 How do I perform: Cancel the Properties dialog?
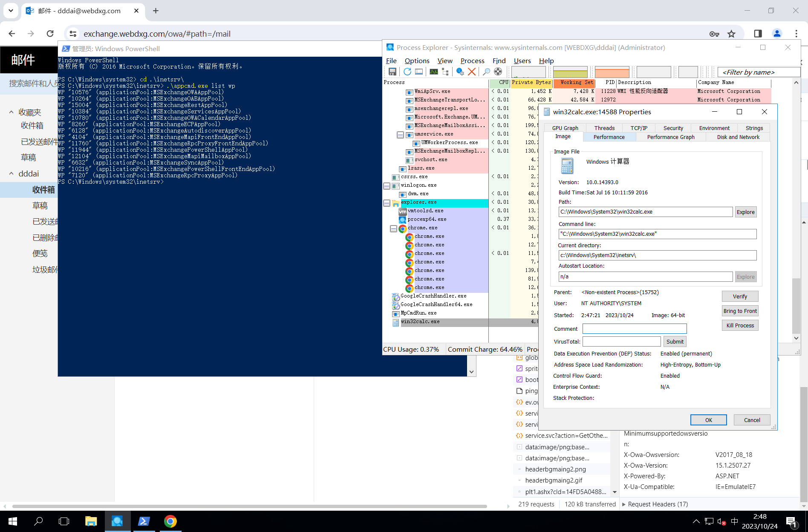coord(752,420)
